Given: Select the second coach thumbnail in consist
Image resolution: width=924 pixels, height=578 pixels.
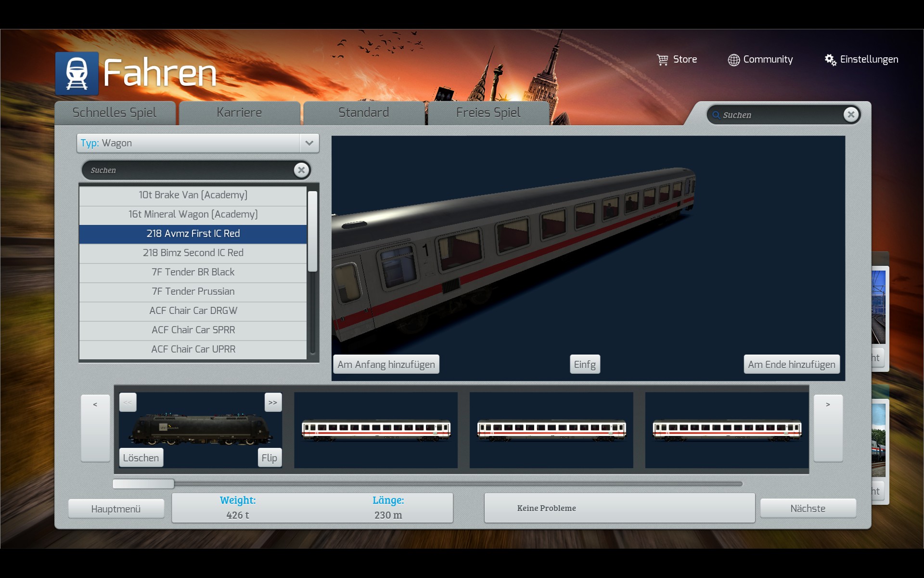Looking at the screenshot, I should tap(551, 430).
